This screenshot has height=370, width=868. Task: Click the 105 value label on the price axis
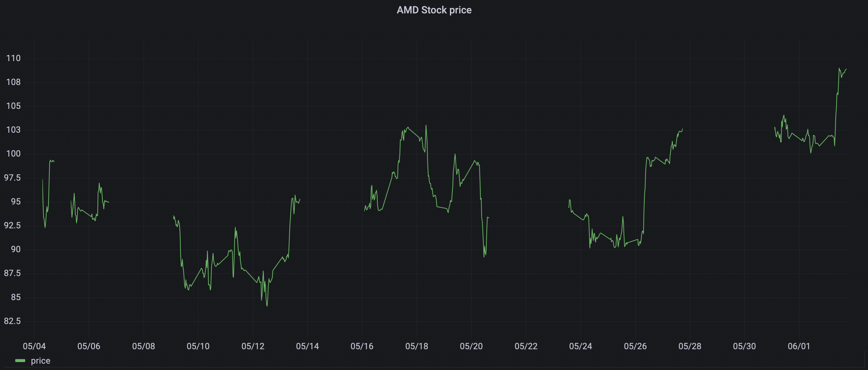[13, 106]
